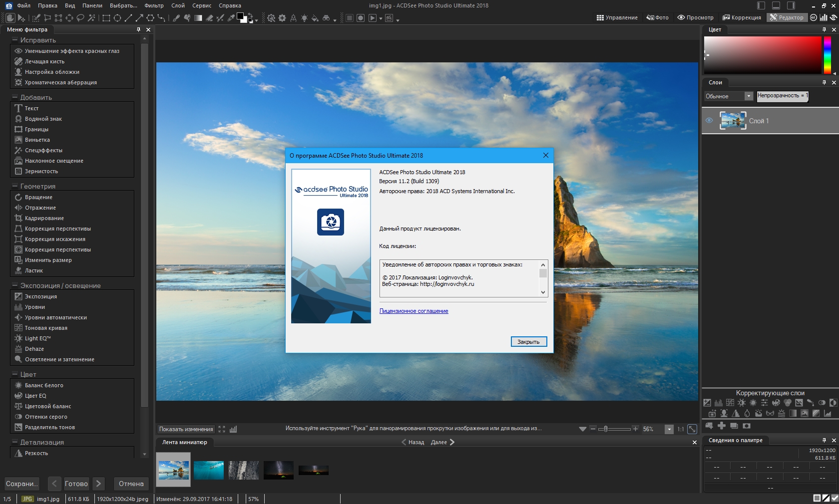Screen dimensions: 839x504
Task: Add a Levels histogram adjustment layer
Action: [718, 403]
